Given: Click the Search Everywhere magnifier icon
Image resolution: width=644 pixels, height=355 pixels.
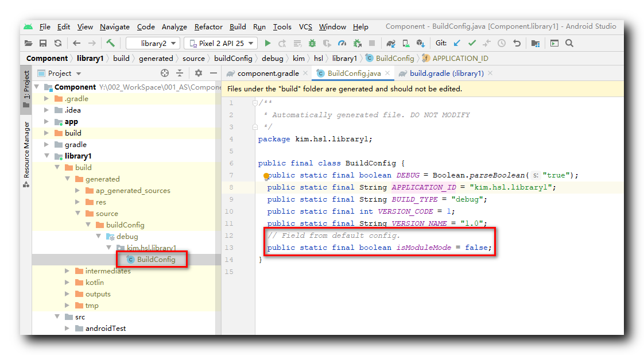Looking at the screenshot, I should (x=569, y=43).
